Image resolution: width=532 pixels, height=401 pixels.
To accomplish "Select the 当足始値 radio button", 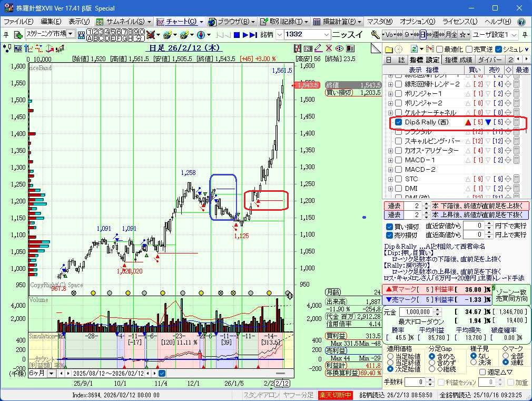I will (390, 357).
